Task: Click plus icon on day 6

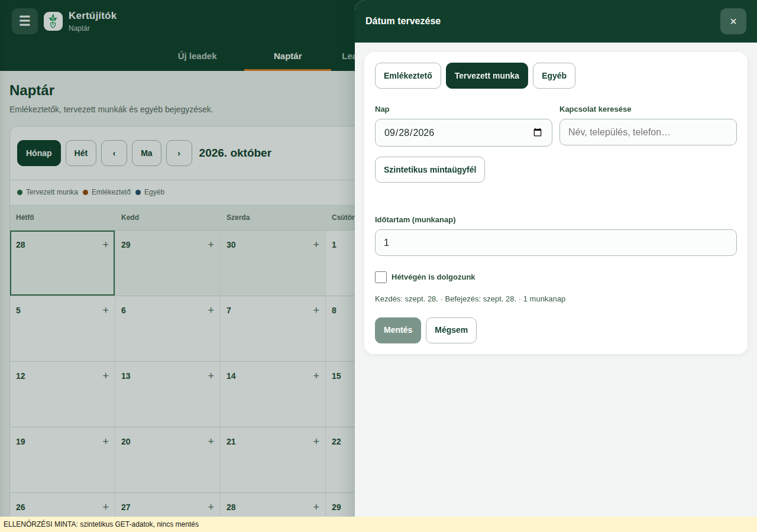Action: 211,310
